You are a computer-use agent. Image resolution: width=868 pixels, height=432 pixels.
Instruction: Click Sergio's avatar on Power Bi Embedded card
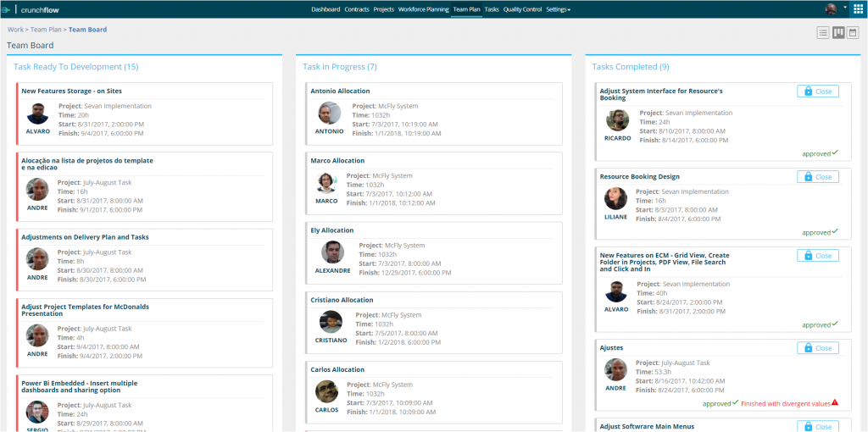pos(37,413)
